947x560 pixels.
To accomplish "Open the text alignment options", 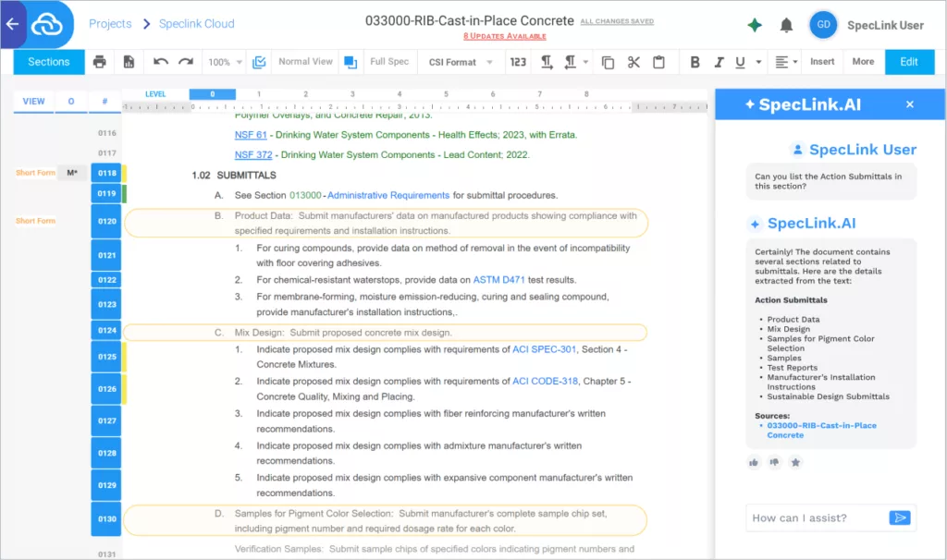I will 786,62.
